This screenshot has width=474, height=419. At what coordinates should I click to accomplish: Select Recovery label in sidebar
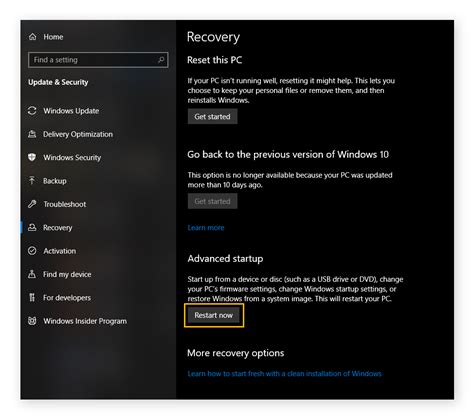pos(58,228)
